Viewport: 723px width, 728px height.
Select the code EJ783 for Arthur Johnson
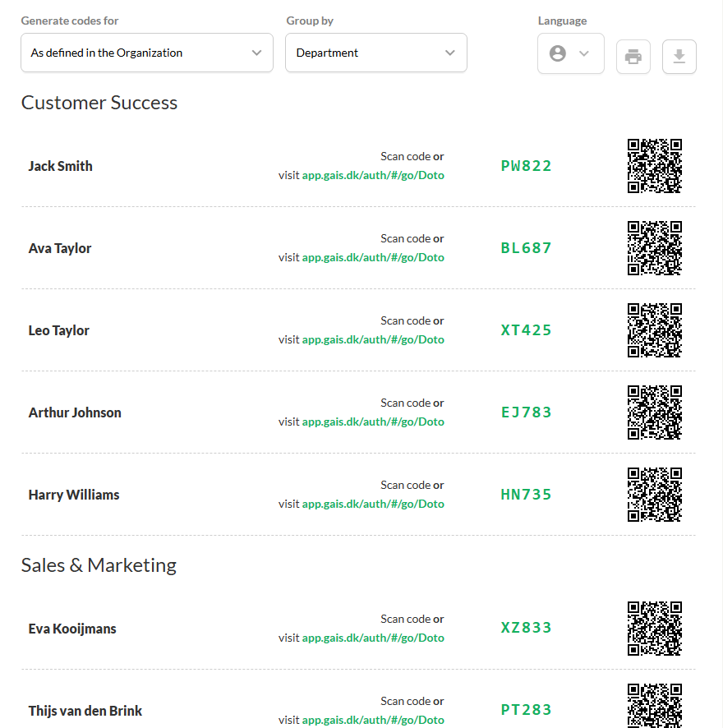pyautogui.click(x=526, y=412)
